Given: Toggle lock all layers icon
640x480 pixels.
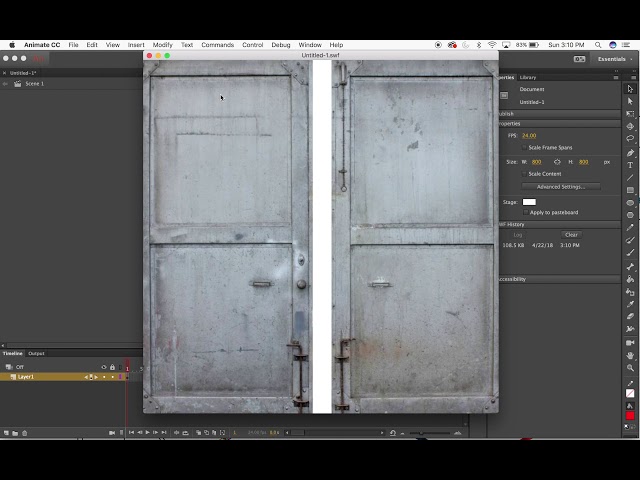Looking at the screenshot, I should click(112, 367).
